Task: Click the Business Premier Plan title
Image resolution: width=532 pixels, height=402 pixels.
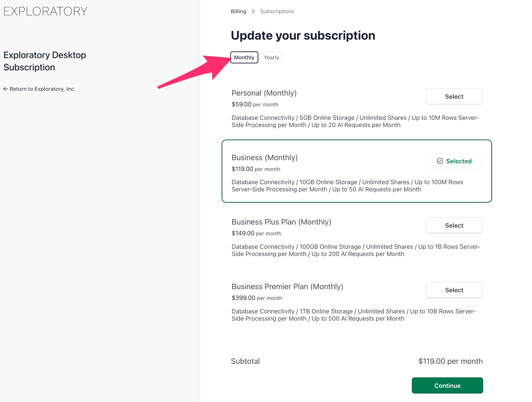Action: pos(287,286)
